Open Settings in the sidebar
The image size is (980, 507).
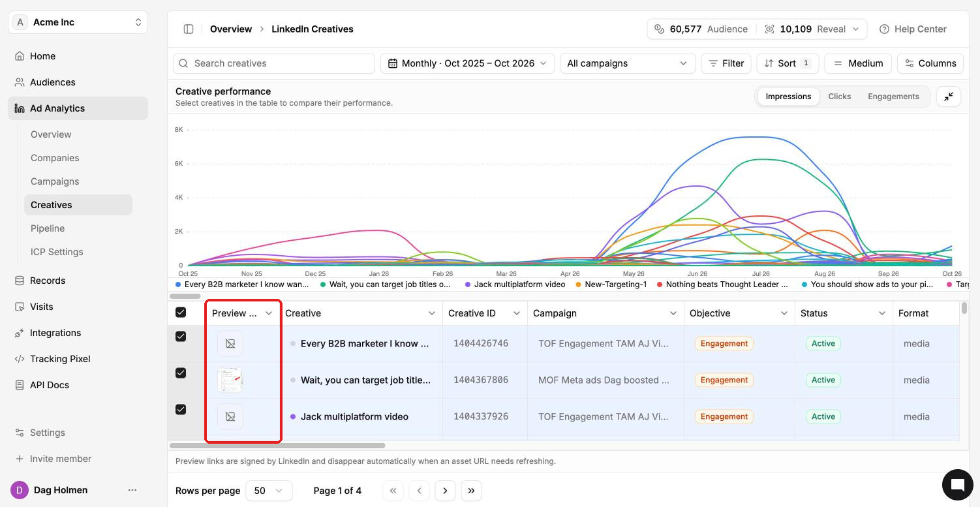78,433
